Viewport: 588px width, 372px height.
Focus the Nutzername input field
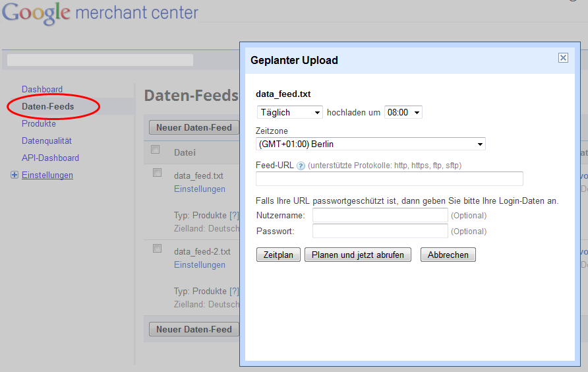[x=380, y=215]
